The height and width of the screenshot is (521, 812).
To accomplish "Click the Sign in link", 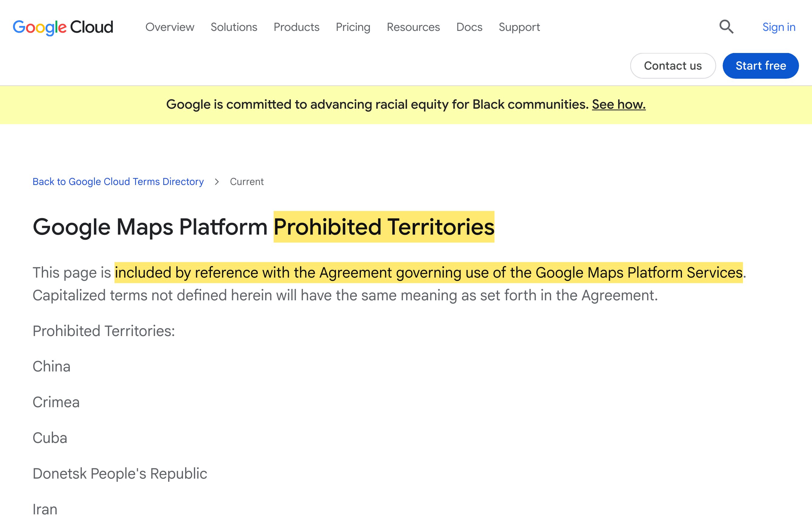I will point(778,27).
